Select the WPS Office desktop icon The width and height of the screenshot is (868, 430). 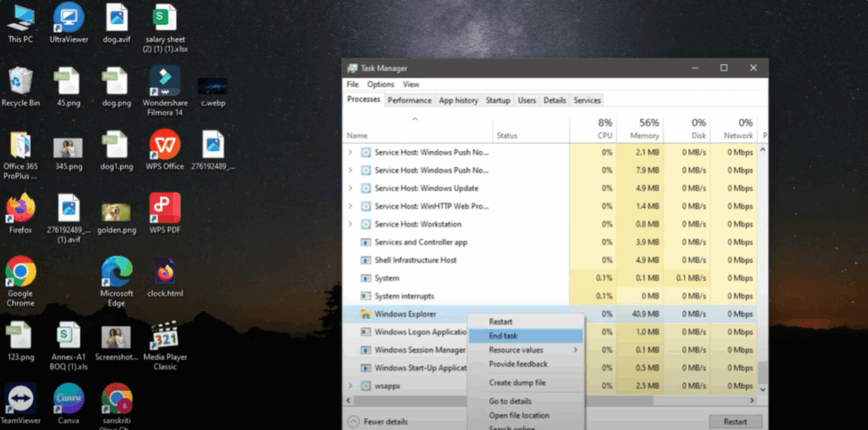click(164, 146)
